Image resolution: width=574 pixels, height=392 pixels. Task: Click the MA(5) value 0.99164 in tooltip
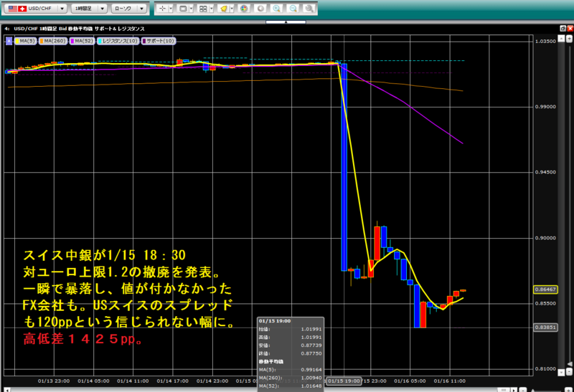311,370
